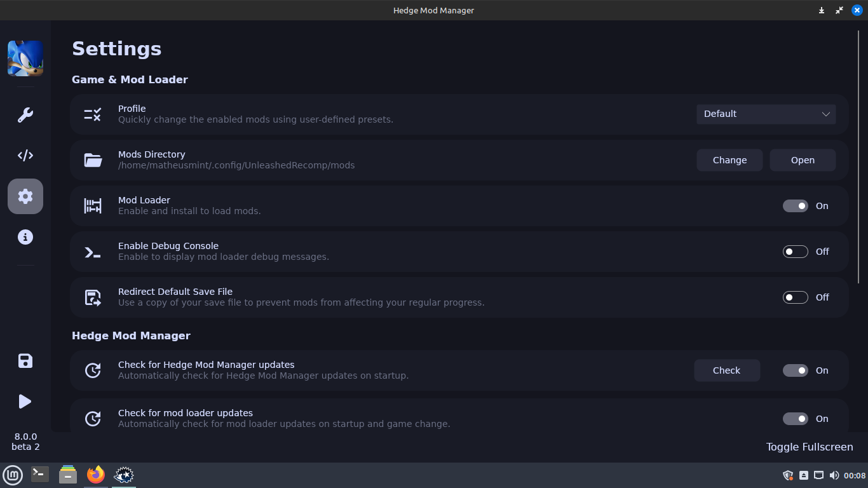Click the shield security tray icon
868x488 pixels.
click(x=788, y=475)
